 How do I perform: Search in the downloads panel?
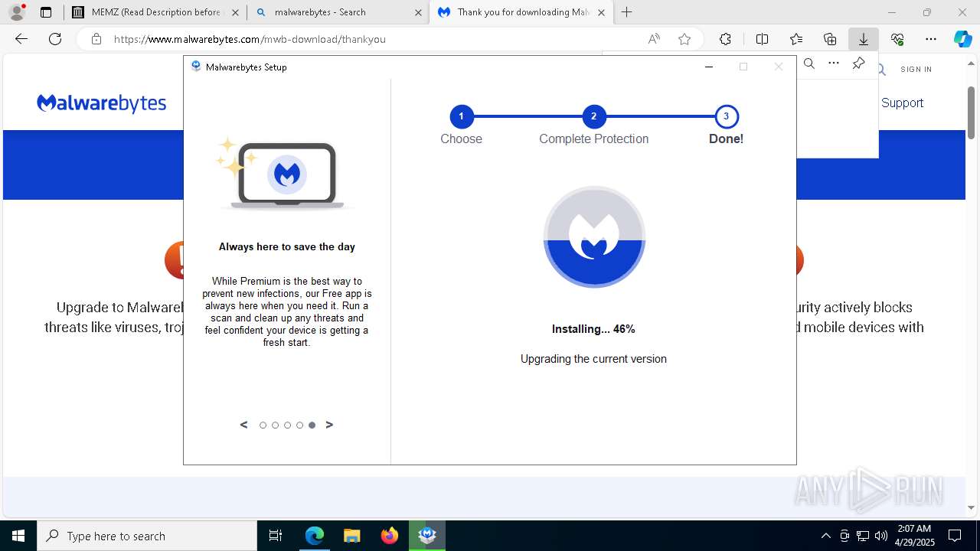pos(809,64)
